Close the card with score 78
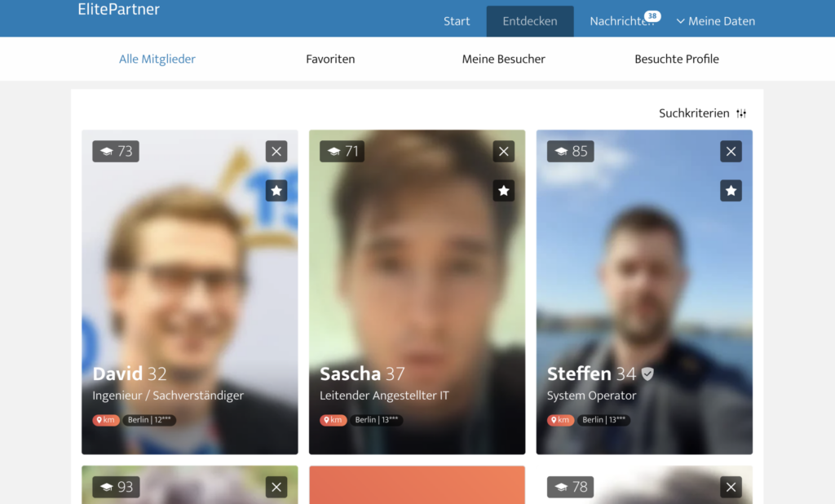 click(731, 487)
